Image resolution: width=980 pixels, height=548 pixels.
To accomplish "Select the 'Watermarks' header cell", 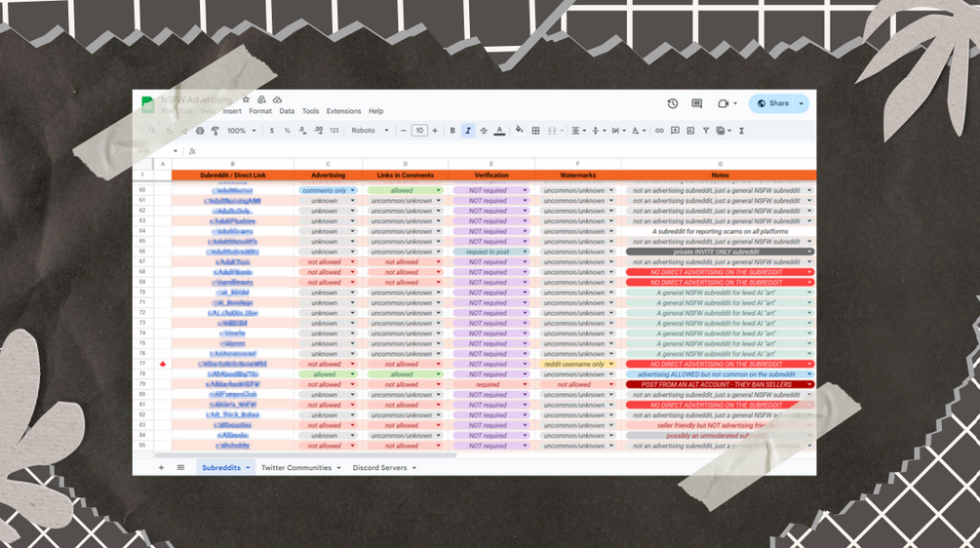I will pos(578,176).
